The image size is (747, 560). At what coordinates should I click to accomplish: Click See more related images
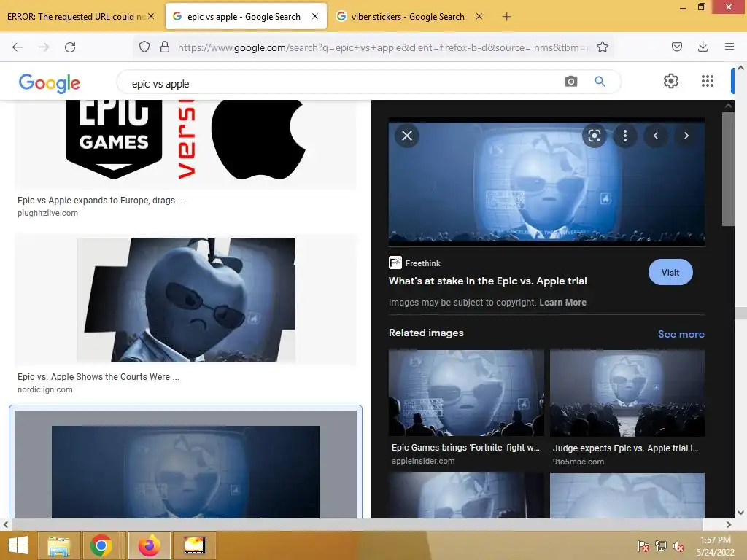click(x=681, y=334)
